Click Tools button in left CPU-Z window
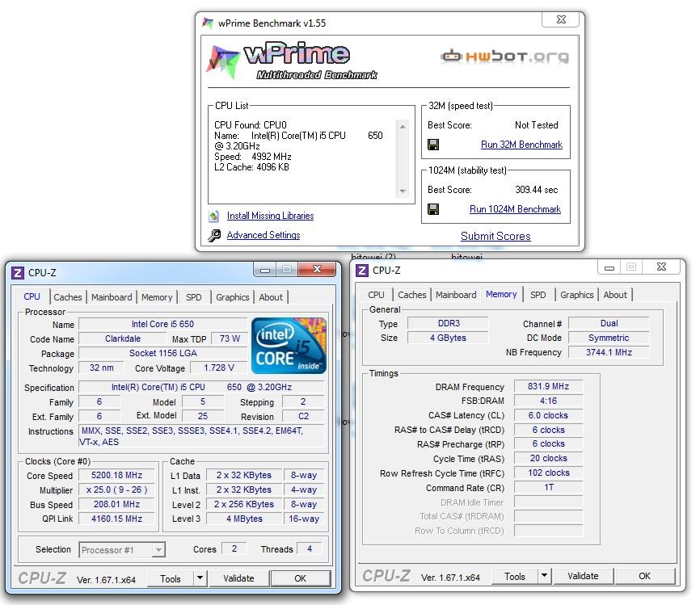Viewport: 700px width, 605px height. click(x=171, y=578)
